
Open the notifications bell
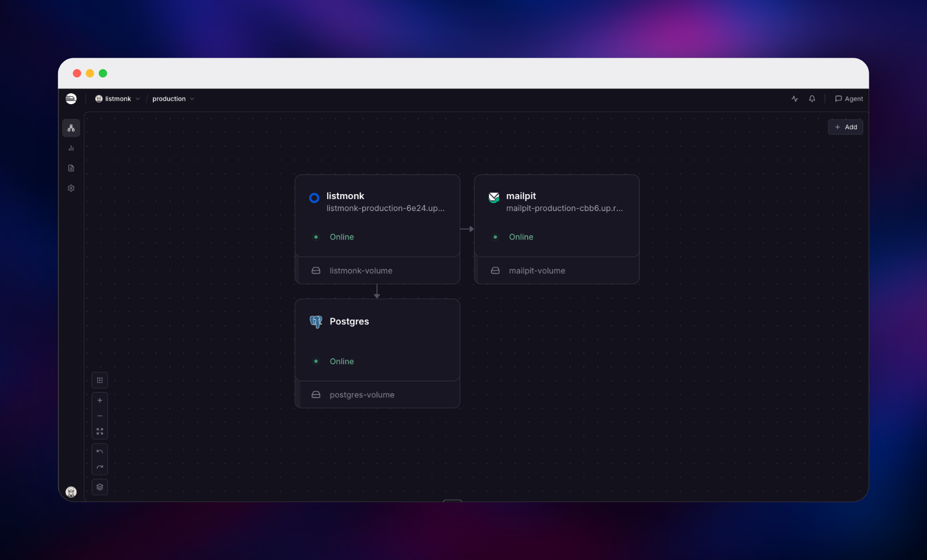(812, 99)
